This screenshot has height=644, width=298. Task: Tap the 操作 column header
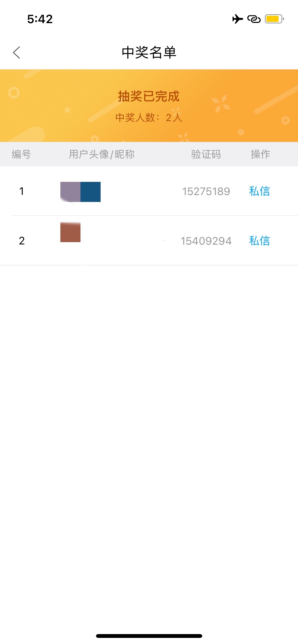[x=260, y=154]
